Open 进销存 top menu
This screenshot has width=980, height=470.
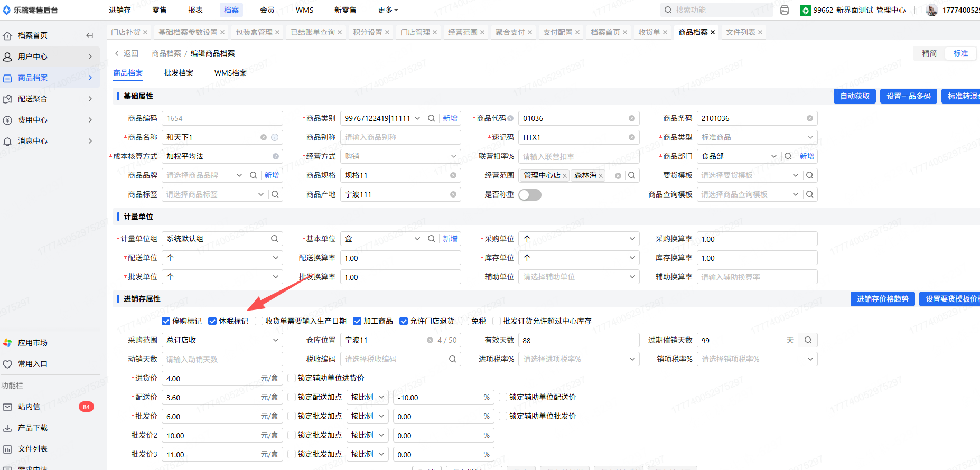point(120,10)
